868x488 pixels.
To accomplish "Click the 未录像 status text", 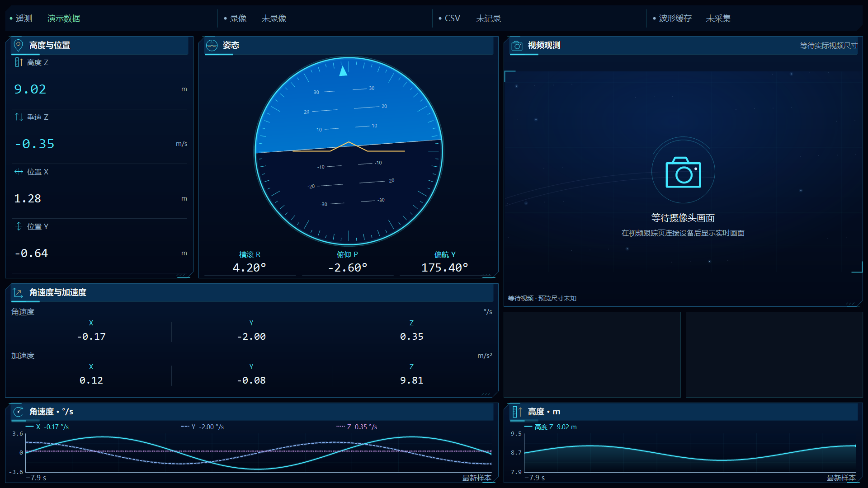I will [274, 19].
